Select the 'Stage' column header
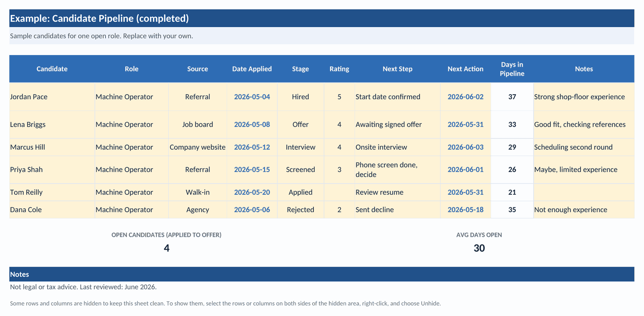Image resolution: width=644 pixels, height=316 pixels. [x=301, y=69]
